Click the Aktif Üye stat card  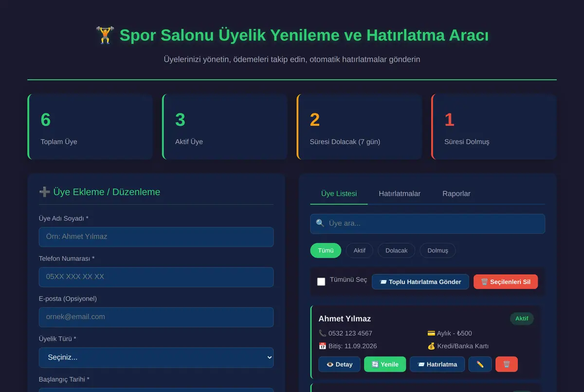click(225, 127)
